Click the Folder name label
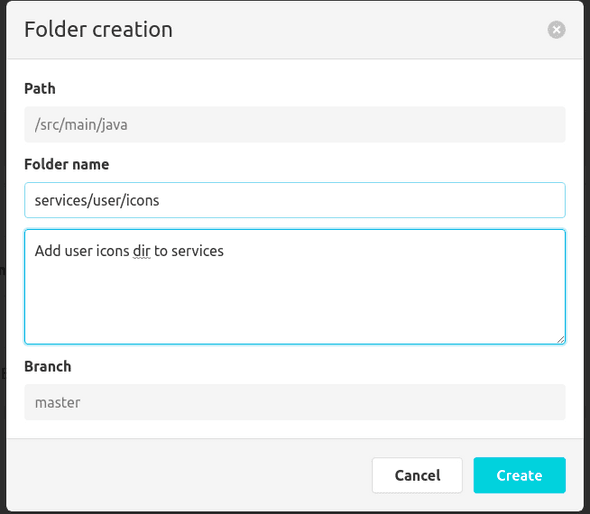 click(x=67, y=164)
